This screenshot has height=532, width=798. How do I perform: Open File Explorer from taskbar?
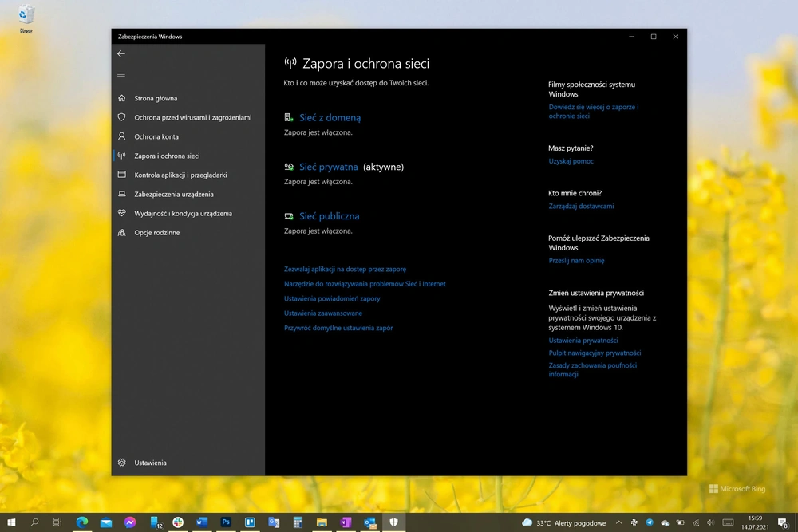coord(322,522)
